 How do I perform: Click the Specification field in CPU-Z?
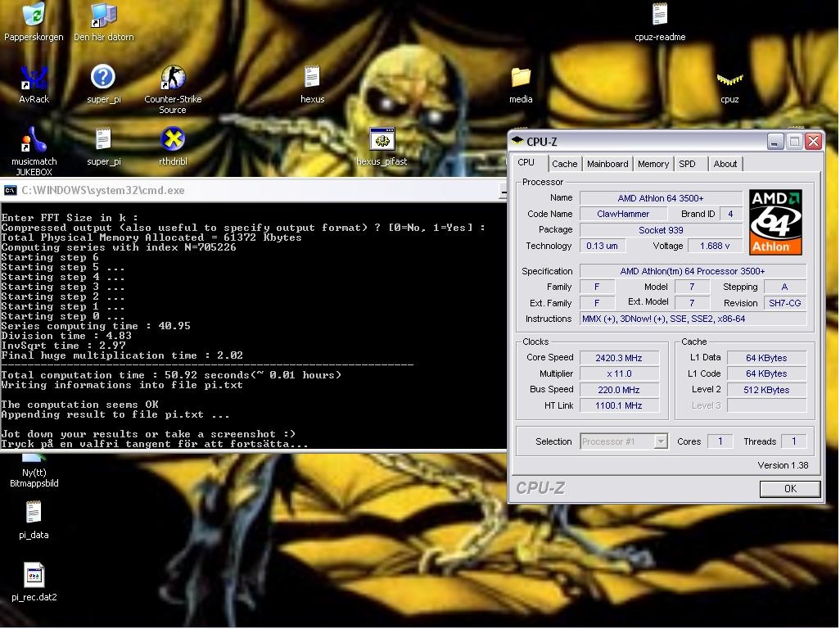pos(693,271)
